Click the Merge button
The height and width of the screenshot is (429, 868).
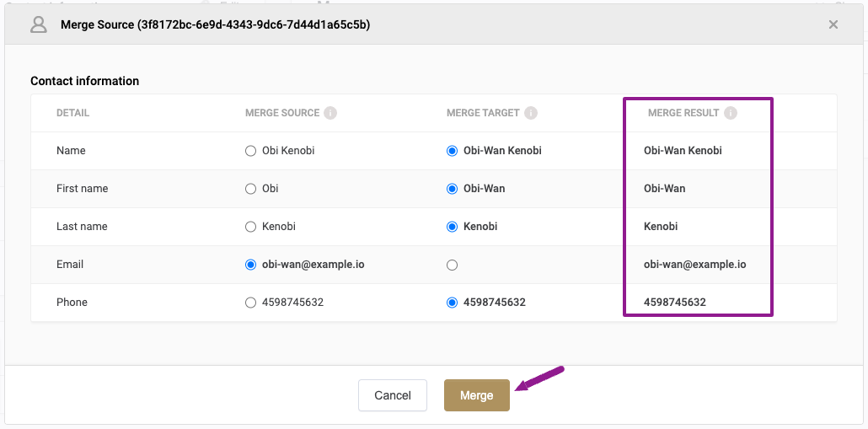[x=477, y=395]
